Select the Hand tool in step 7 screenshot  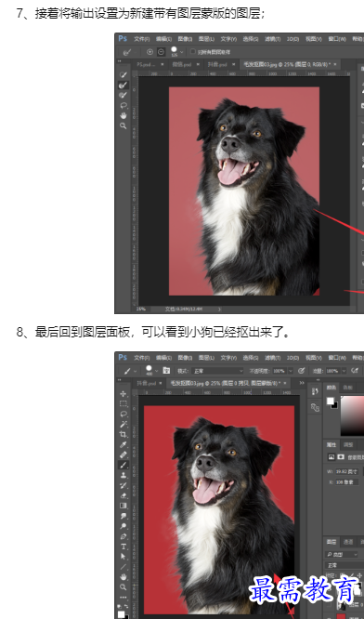[x=123, y=115]
